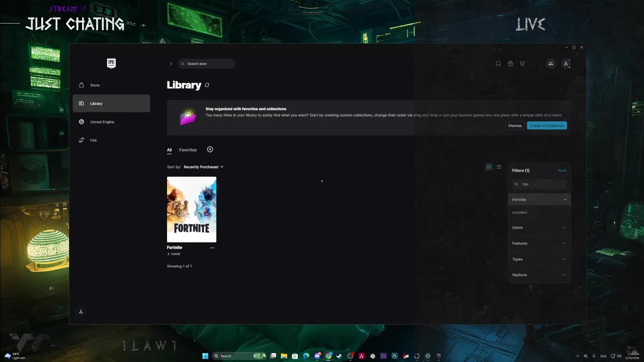Select Library in the sidebar
This screenshot has width=644, height=362.
click(111, 104)
